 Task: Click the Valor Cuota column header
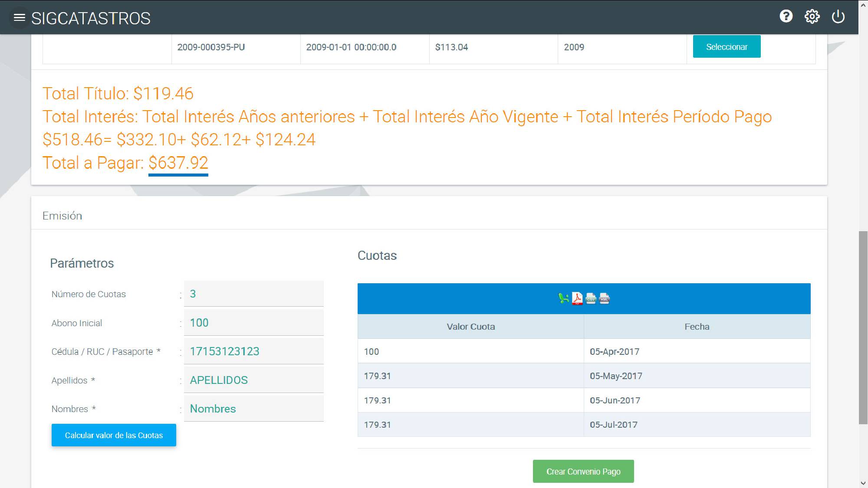[470, 326]
